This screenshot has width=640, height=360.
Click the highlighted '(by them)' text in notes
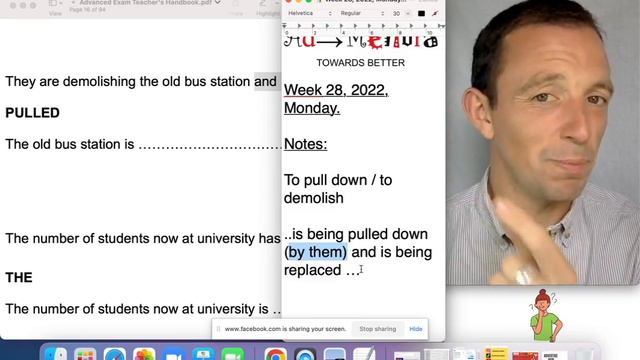(316, 252)
